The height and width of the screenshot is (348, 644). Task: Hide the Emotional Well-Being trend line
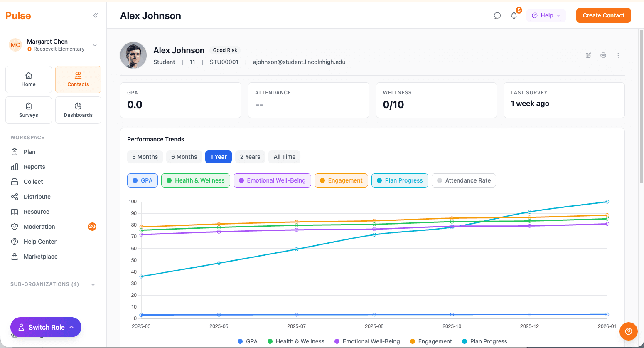coord(272,180)
